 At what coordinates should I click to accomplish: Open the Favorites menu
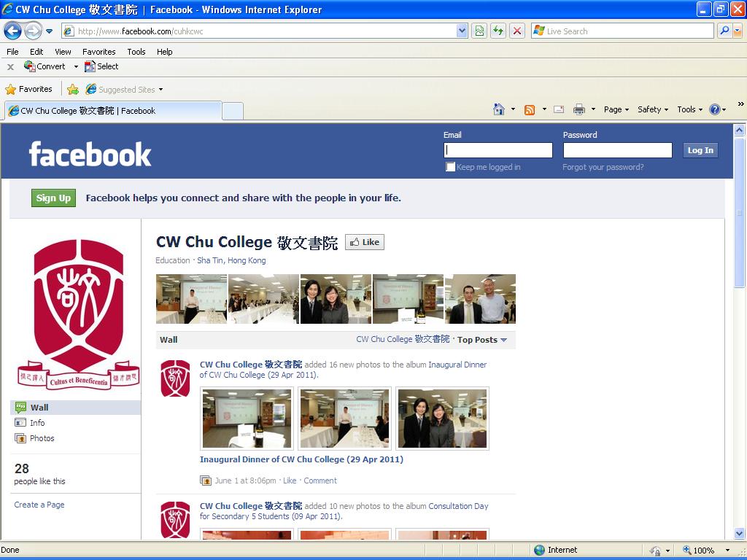point(98,52)
